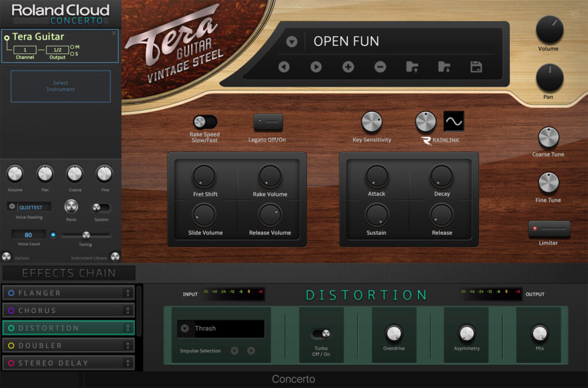Toggle the Legato Off/On button
Screen dimensions: 588x388
coord(268,122)
